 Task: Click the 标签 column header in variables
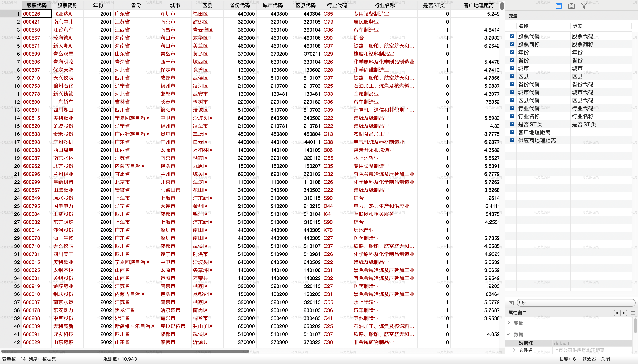coord(577,26)
